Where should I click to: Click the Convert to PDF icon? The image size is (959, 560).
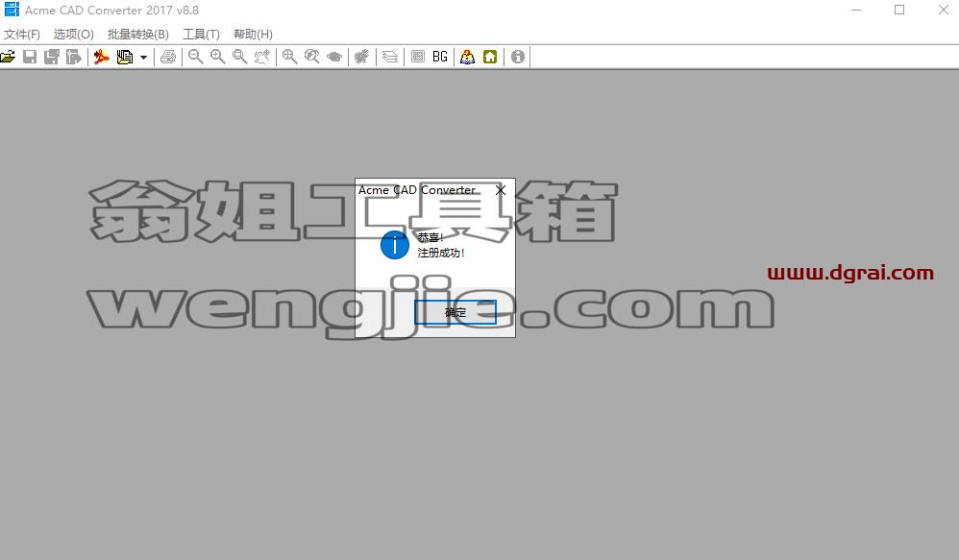101,57
